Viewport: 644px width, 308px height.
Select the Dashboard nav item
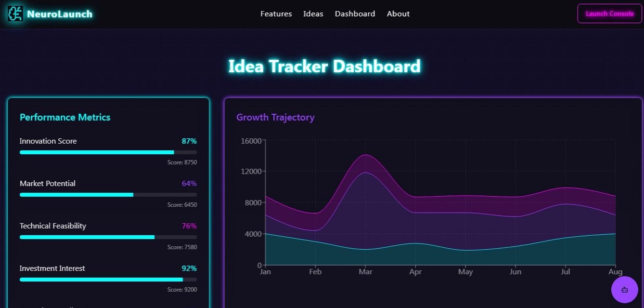pyautogui.click(x=355, y=14)
